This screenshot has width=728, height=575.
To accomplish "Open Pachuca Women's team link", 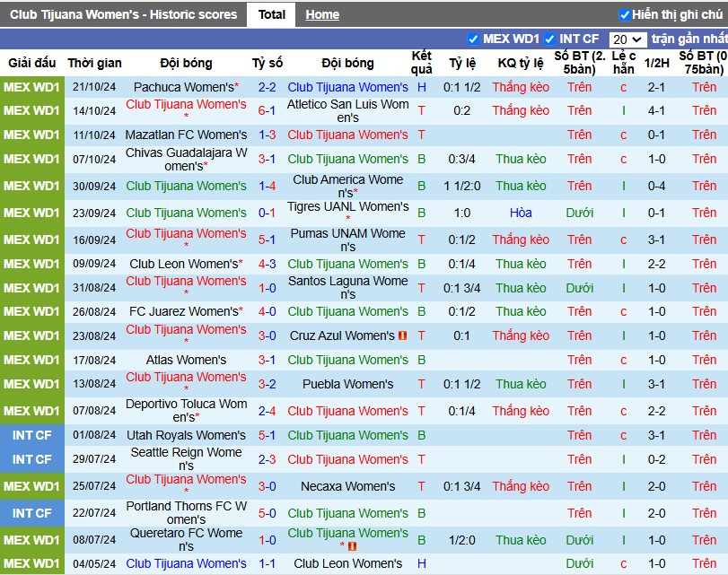I will 186,87.
